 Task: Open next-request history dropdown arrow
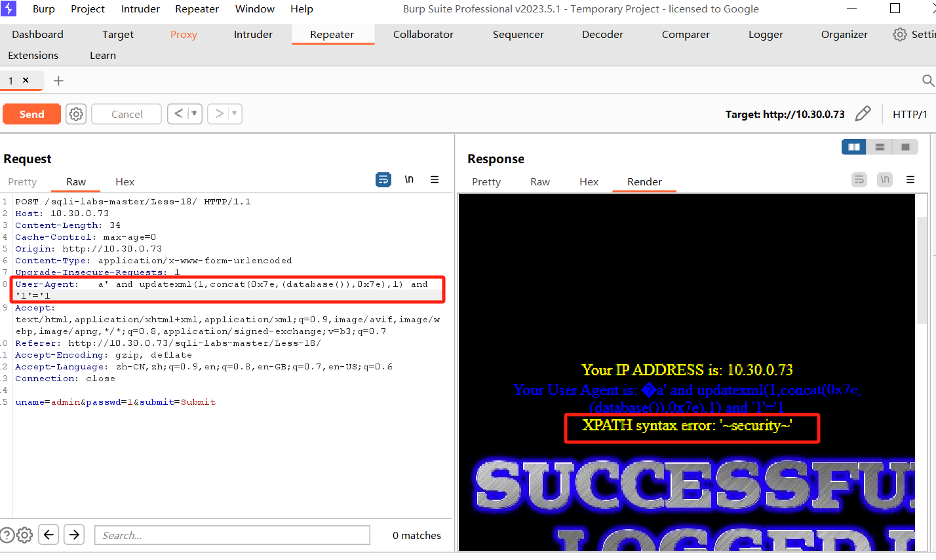click(x=235, y=114)
